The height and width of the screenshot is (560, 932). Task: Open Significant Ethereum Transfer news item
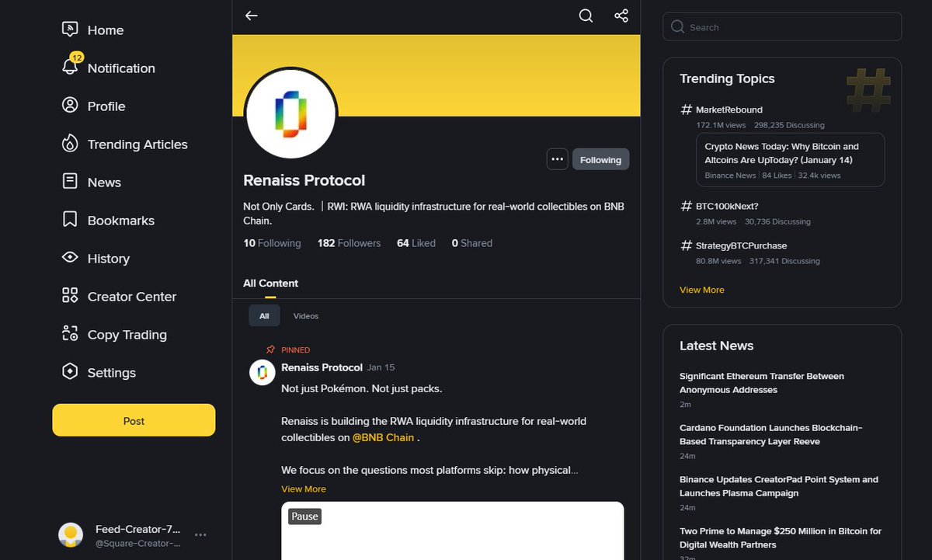pos(762,383)
